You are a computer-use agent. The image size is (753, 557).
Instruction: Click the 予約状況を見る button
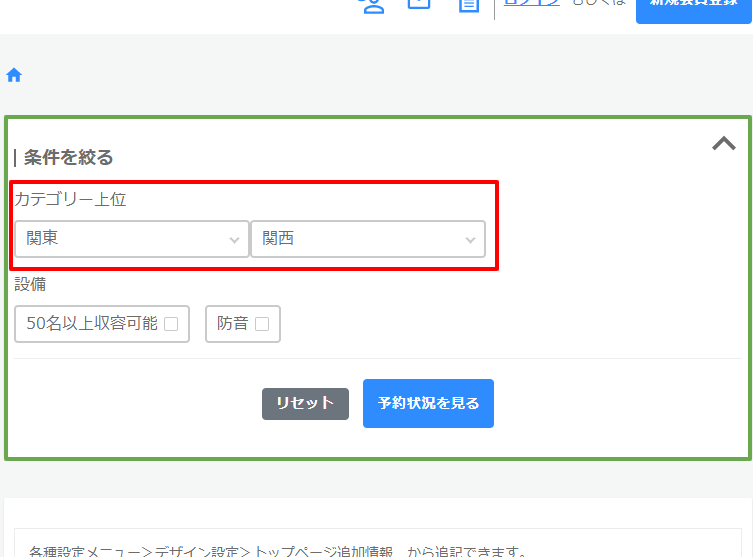point(428,403)
